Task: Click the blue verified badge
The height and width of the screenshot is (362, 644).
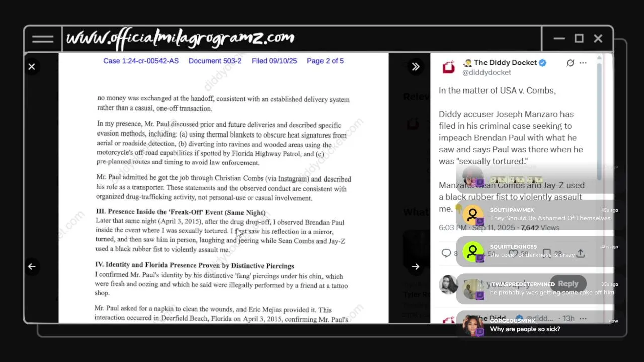Action: [x=543, y=63]
